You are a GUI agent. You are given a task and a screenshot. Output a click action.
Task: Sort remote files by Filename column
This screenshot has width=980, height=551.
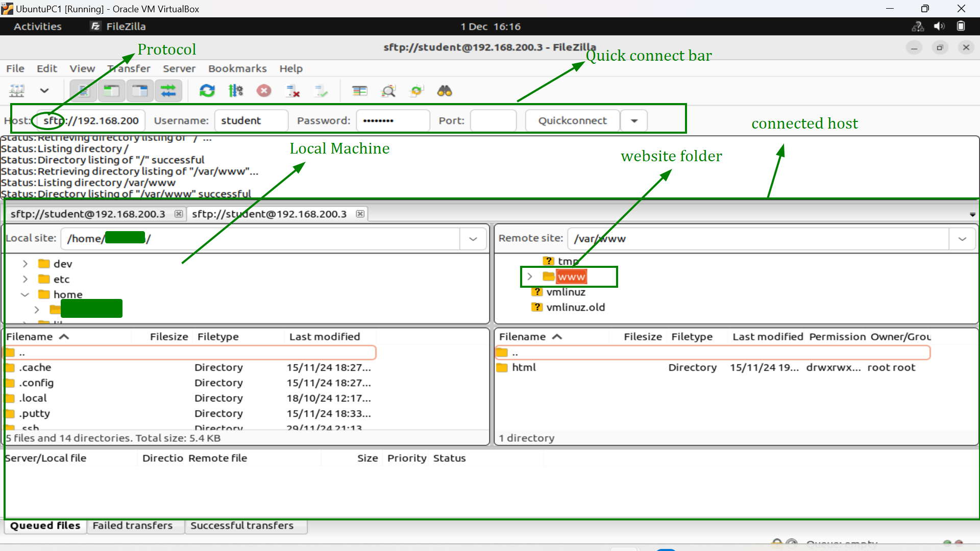coord(552,337)
